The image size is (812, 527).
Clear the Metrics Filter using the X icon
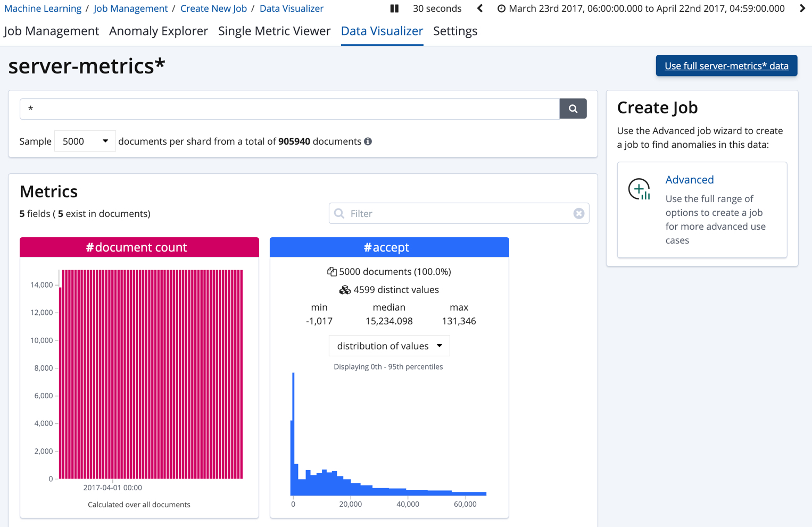pyautogui.click(x=579, y=213)
